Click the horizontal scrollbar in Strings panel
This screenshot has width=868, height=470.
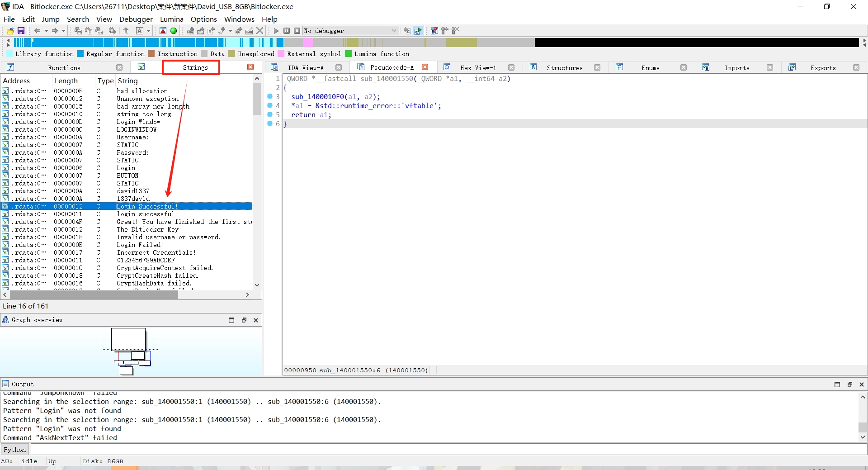click(94, 295)
